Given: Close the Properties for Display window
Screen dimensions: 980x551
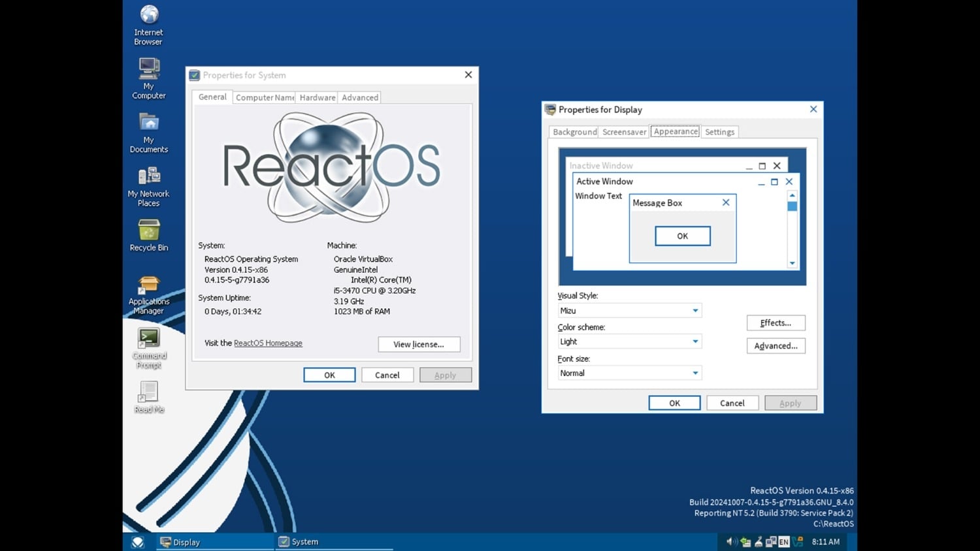Looking at the screenshot, I should [x=813, y=110].
